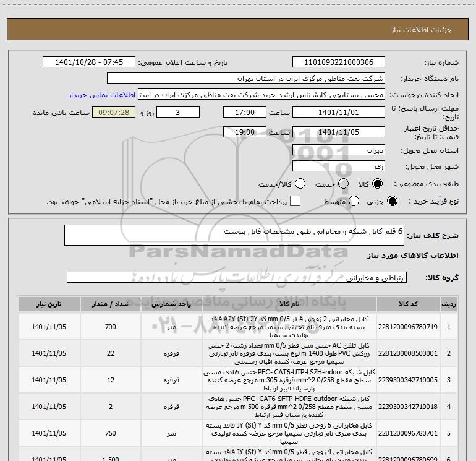This screenshot has width=476, height=461.
Task: Select the خدمت radio button
Action: (x=343, y=184)
